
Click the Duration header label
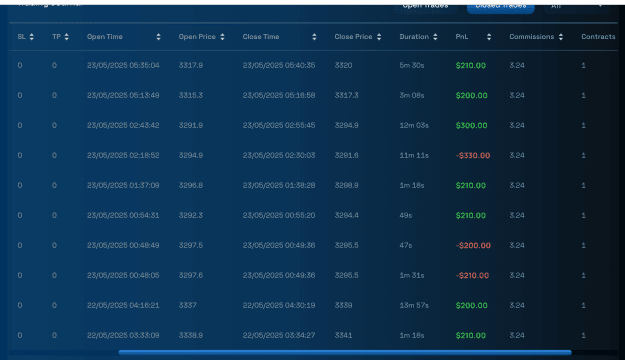[414, 37]
